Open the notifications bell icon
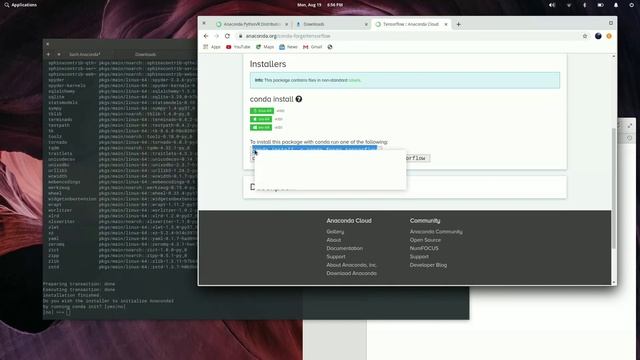 (616, 5)
